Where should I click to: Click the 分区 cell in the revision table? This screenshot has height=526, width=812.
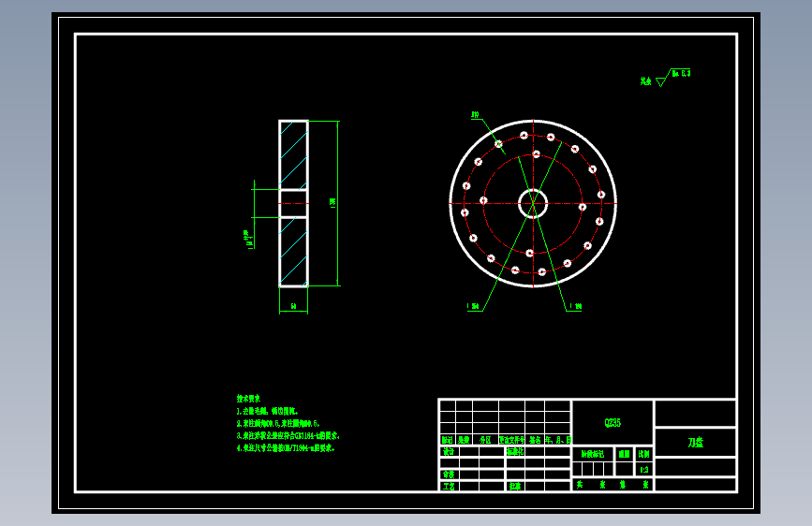[x=485, y=440]
